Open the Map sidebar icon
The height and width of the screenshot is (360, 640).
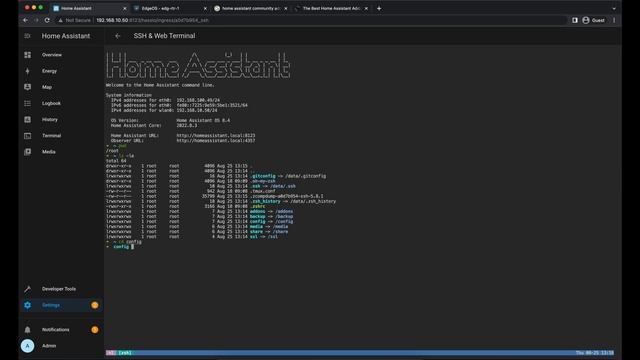click(27, 87)
